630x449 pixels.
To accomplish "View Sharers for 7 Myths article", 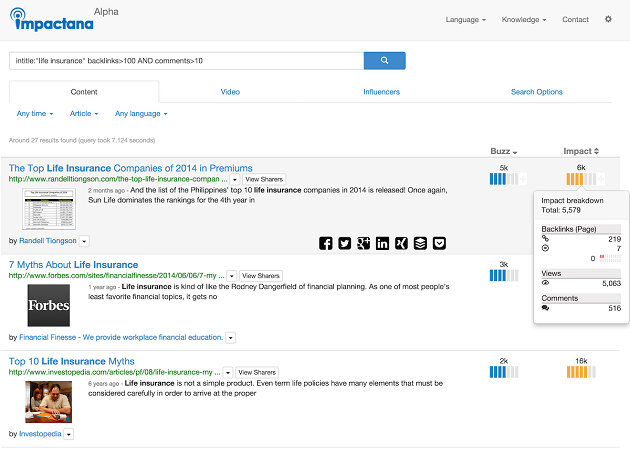I will coord(261,276).
